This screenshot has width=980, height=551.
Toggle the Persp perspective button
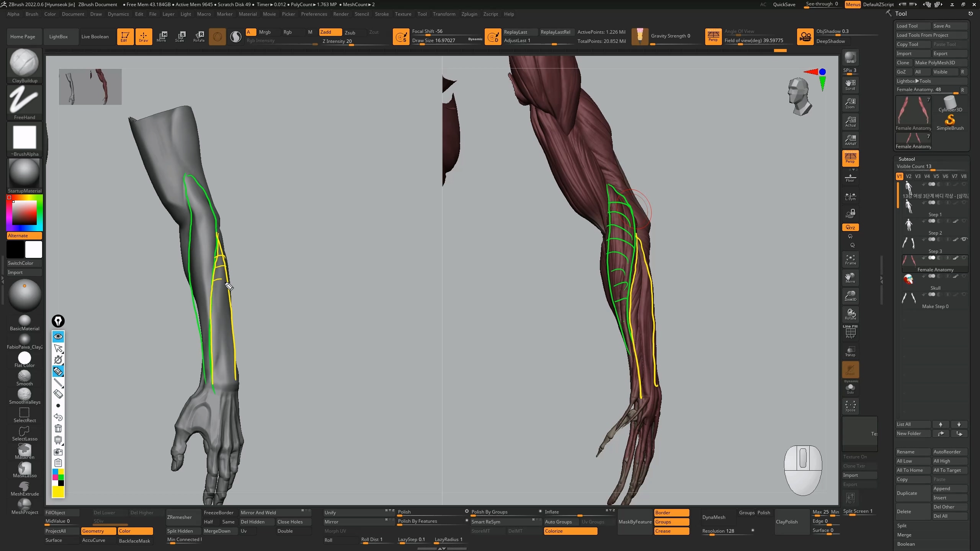pyautogui.click(x=850, y=158)
